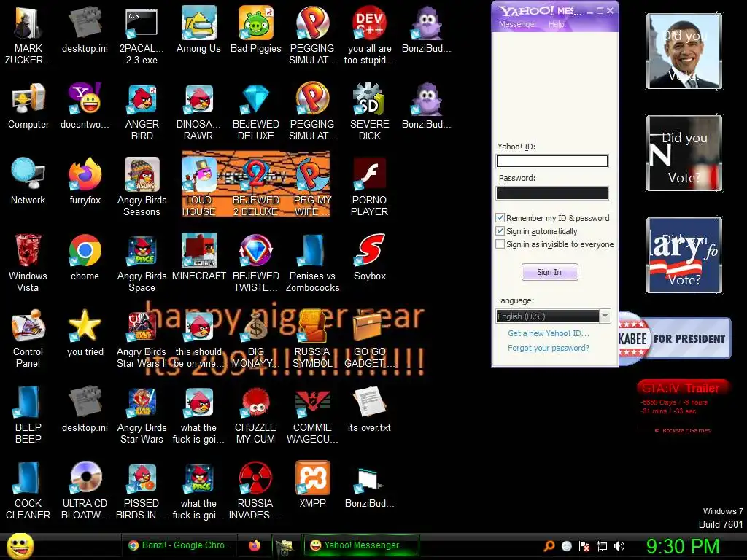This screenshot has height=560, width=747.
Task: Open the its over.txt file
Action: pyautogui.click(x=369, y=409)
